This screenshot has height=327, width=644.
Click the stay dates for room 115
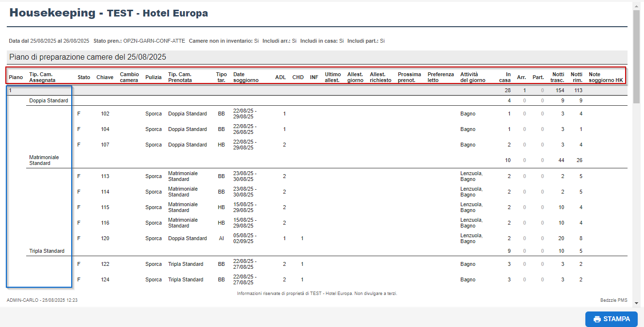click(245, 207)
